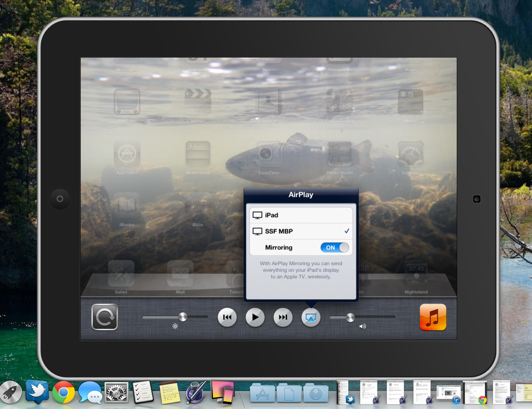Launch Google Chrome from the Dock

[x=63, y=392]
